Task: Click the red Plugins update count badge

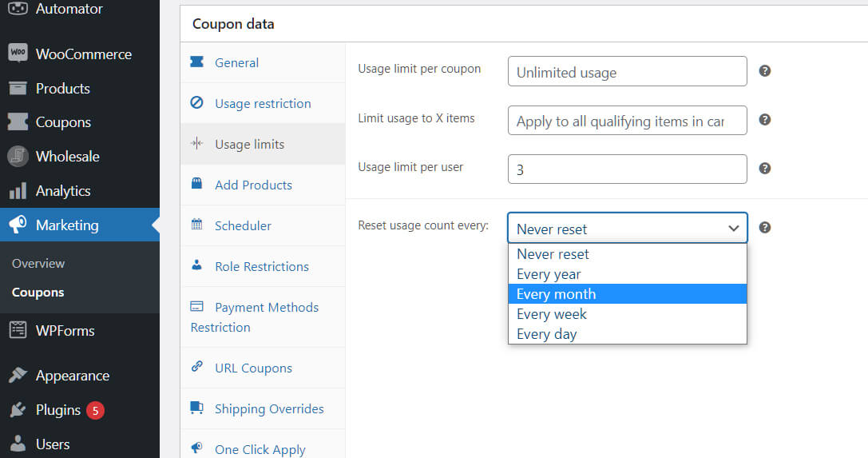Action: [x=95, y=411]
